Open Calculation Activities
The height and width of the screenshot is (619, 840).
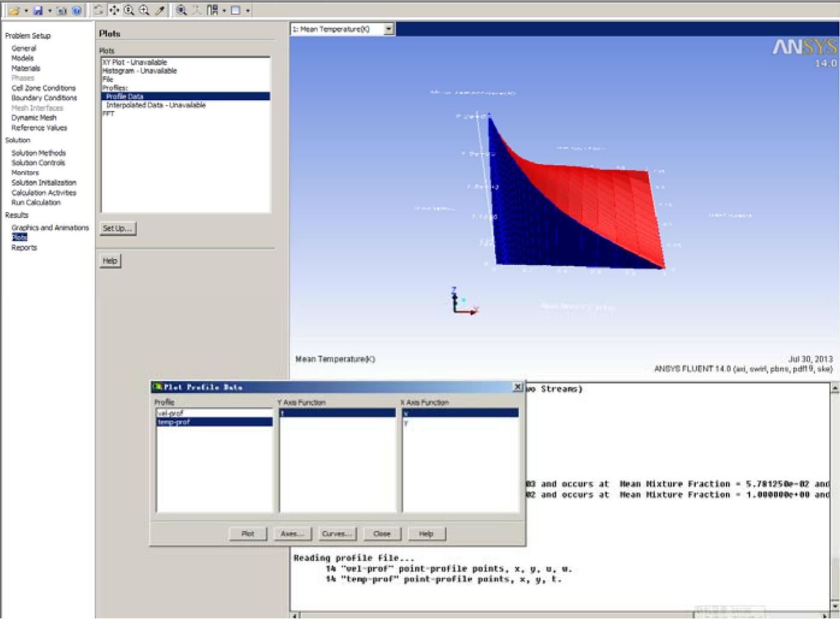[x=44, y=193]
